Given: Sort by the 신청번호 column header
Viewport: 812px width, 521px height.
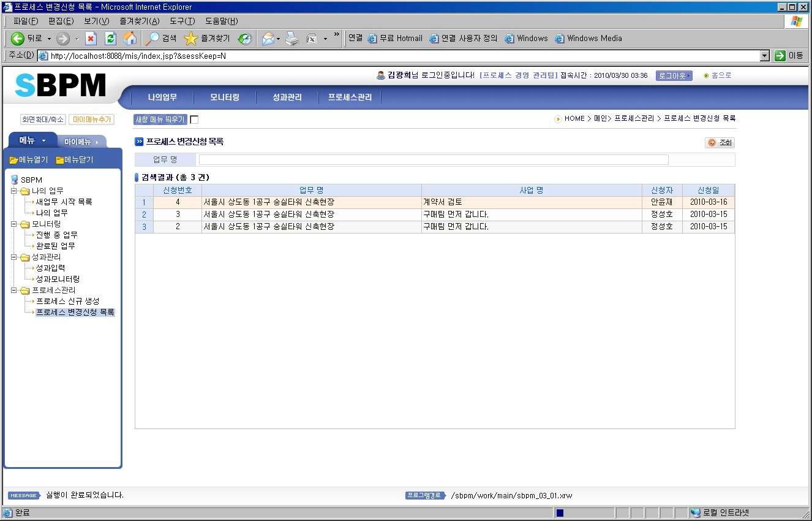Looking at the screenshot, I should click(x=178, y=190).
